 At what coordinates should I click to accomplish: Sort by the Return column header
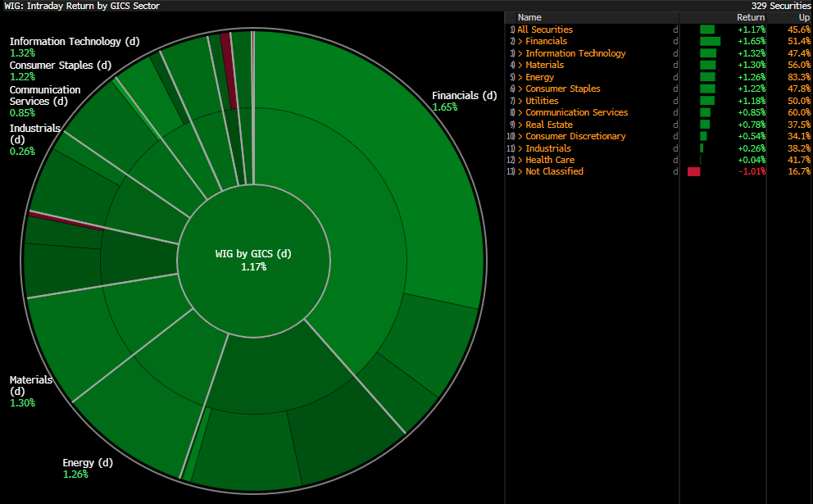(x=750, y=17)
